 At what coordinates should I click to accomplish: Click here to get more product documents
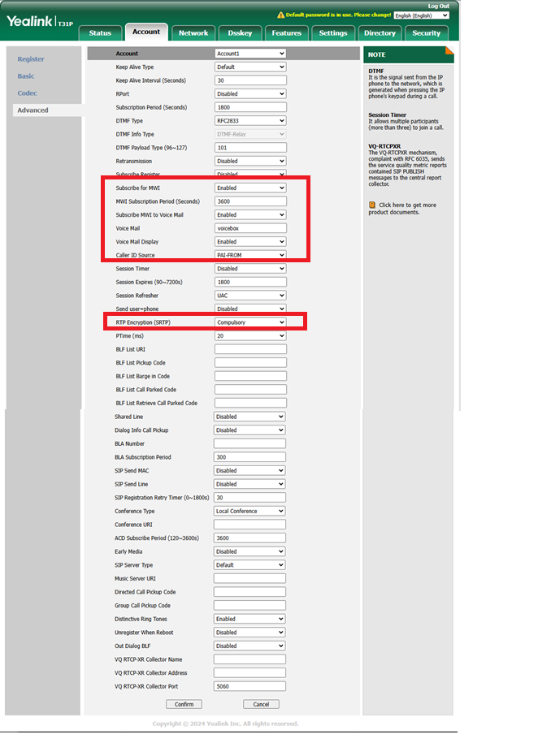click(x=402, y=208)
